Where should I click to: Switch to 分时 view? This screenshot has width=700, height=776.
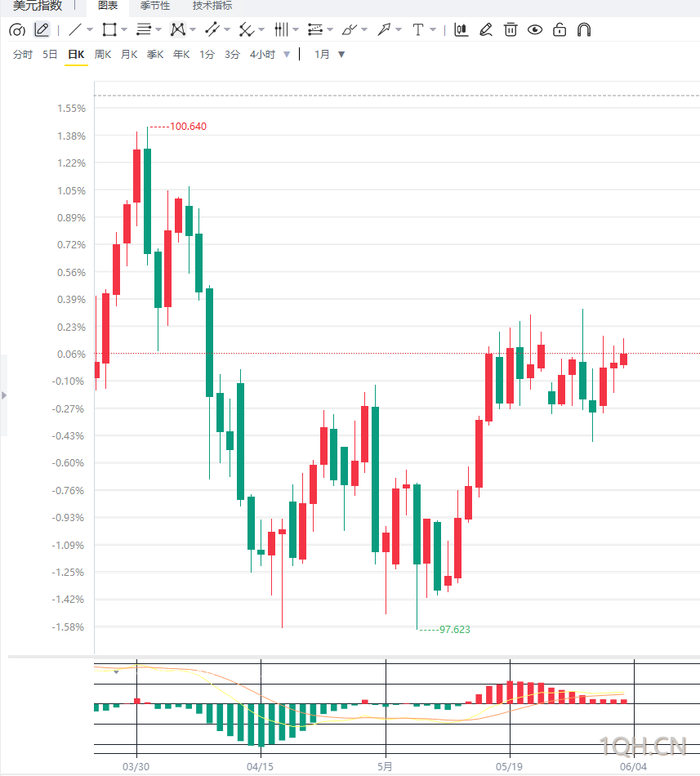[x=23, y=55]
